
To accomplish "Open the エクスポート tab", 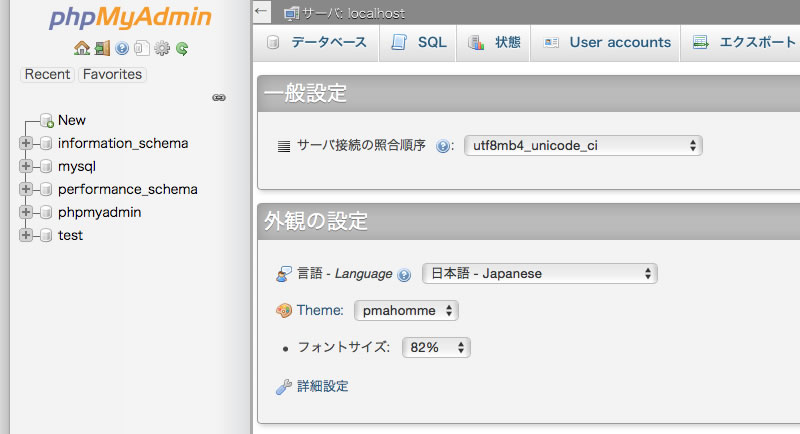I will click(742, 42).
